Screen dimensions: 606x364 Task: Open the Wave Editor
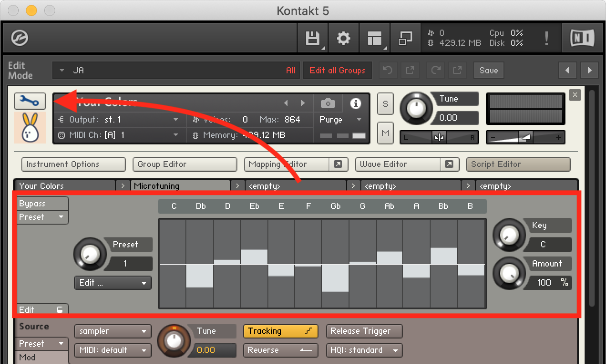[x=398, y=164]
